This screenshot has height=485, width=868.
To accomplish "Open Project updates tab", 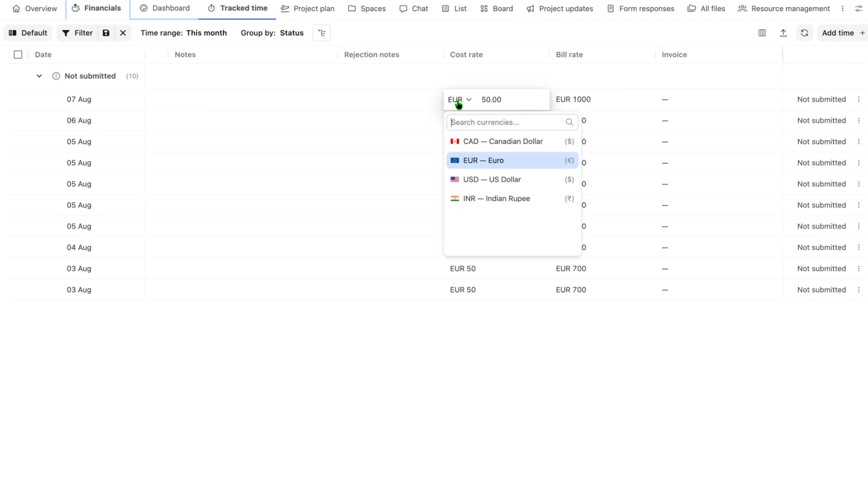I will pyautogui.click(x=559, y=9).
